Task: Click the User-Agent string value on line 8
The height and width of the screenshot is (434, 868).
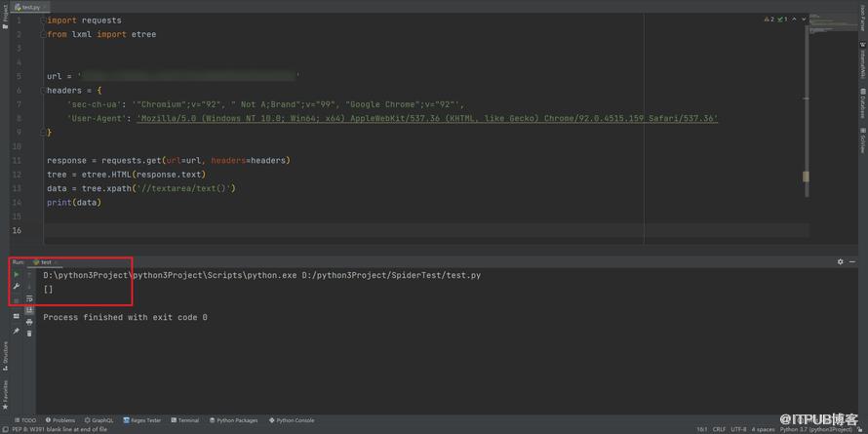Action: click(x=427, y=118)
